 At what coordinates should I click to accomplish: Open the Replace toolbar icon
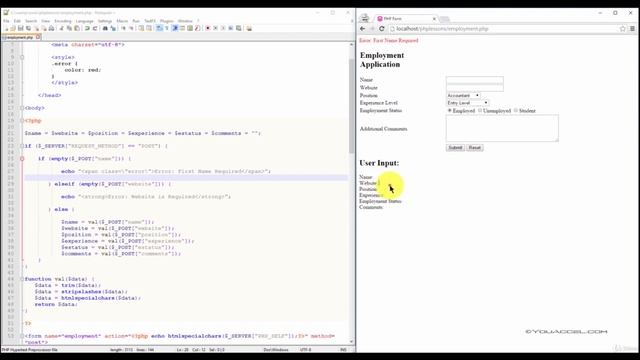pyautogui.click(x=113, y=28)
